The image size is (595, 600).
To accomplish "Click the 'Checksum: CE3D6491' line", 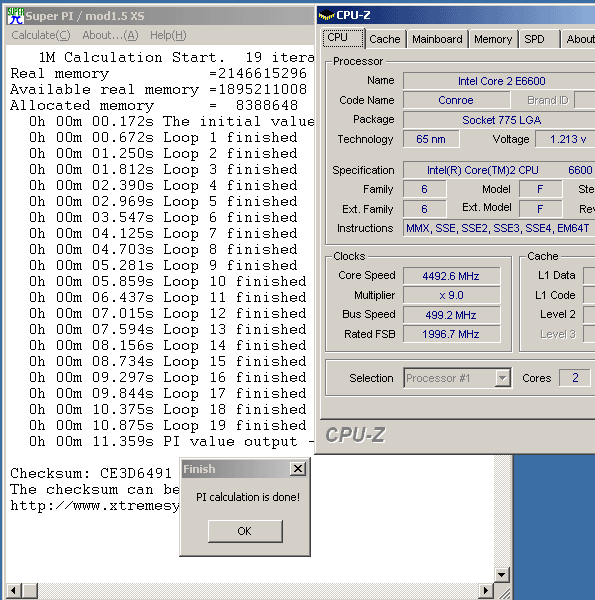I will (91, 473).
